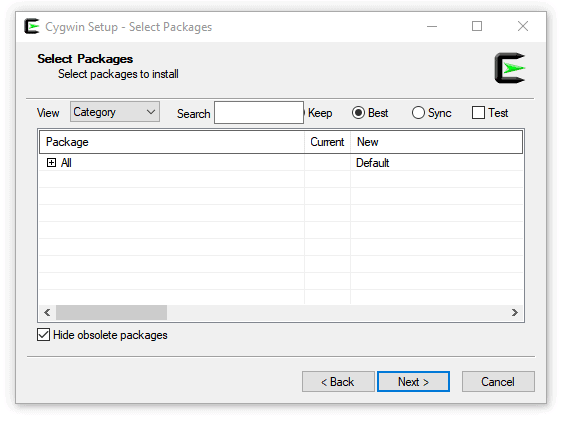
Task: Click the Current column header
Action: tap(327, 142)
